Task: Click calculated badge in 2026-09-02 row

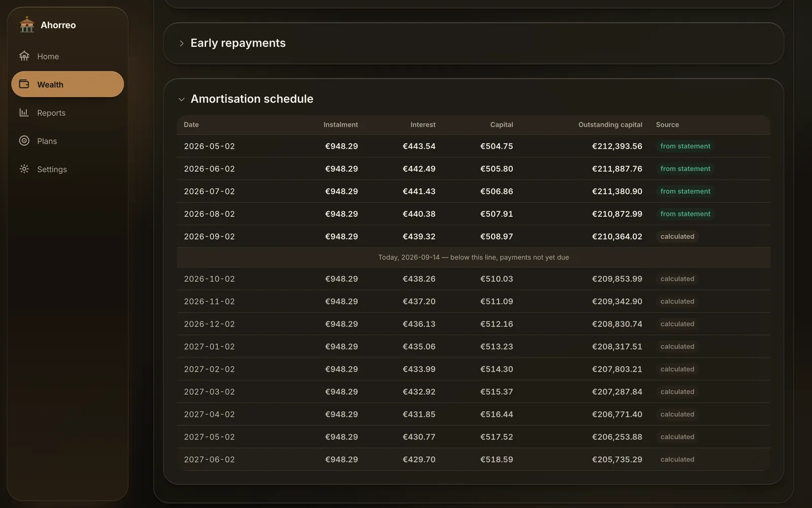Action: tap(677, 236)
